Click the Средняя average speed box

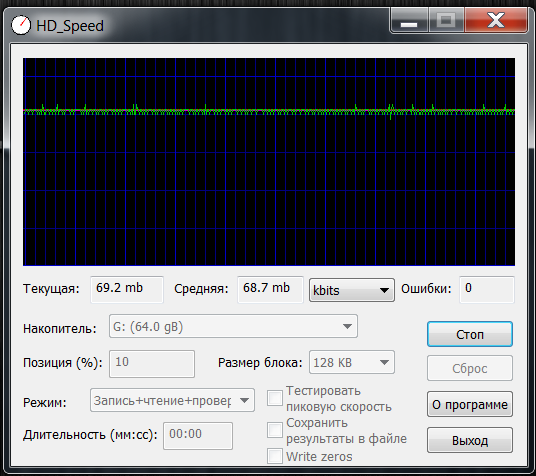270,290
